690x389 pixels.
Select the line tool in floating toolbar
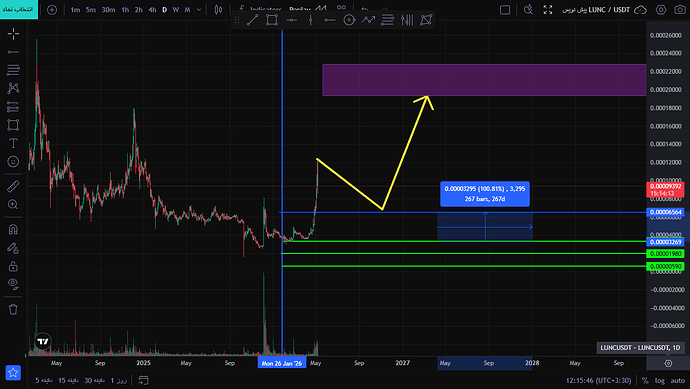pos(253,20)
